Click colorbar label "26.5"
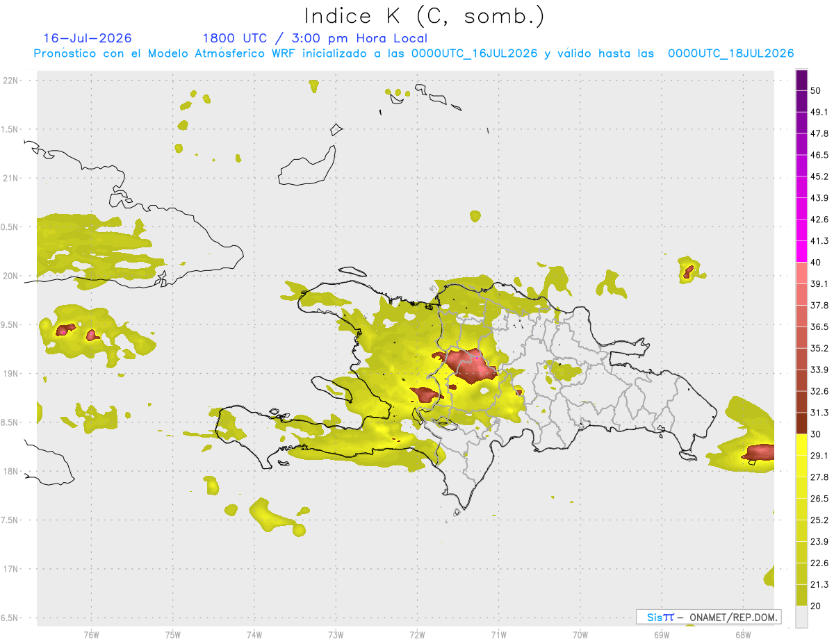Screen dimensions: 834x644 tap(819, 498)
